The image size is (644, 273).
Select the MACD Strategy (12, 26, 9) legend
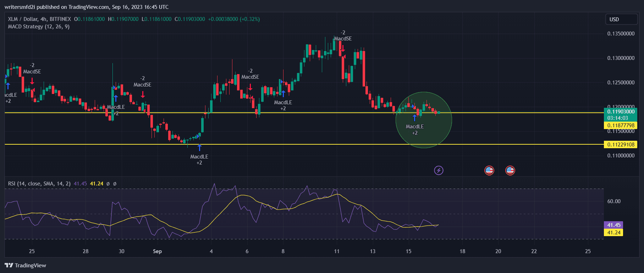pos(39,27)
